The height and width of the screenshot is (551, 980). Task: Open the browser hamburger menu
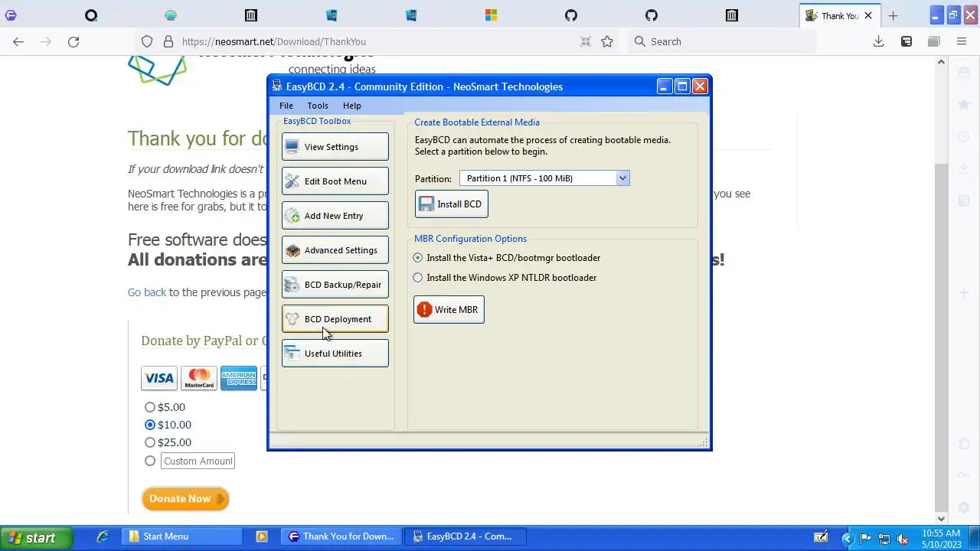click(x=962, y=42)
